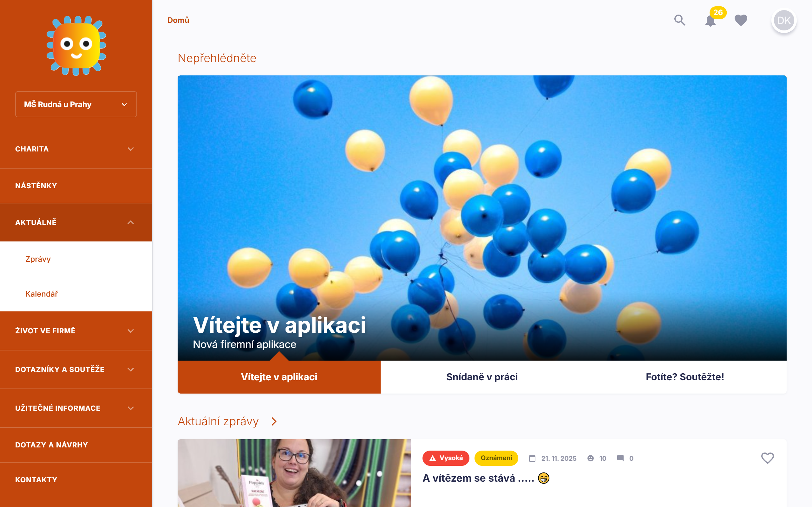The height and width of the screenshot is (507, 812).
Task: Open the Zprávy submenu link
Action: [38, 259]
